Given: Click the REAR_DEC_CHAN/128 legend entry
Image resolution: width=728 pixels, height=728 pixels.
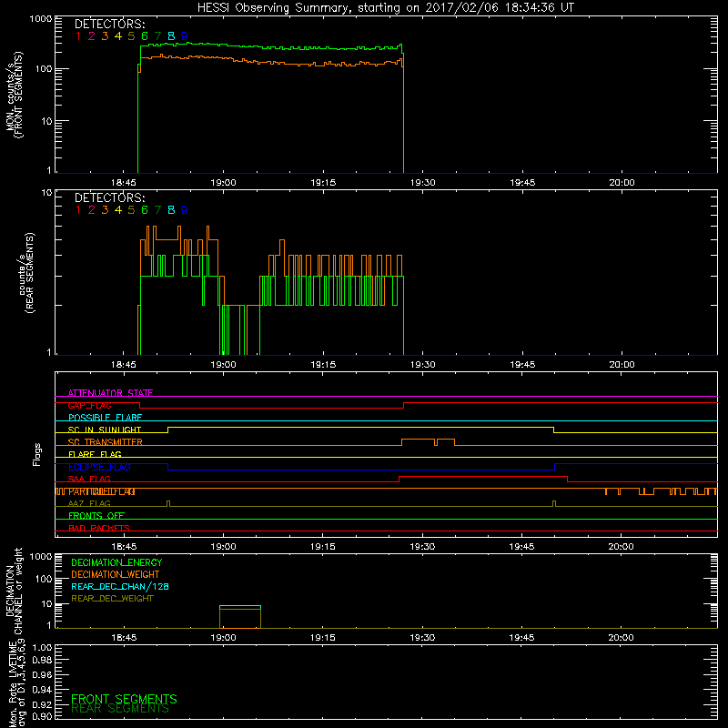Looking at the screenshot, I should 120,587.
